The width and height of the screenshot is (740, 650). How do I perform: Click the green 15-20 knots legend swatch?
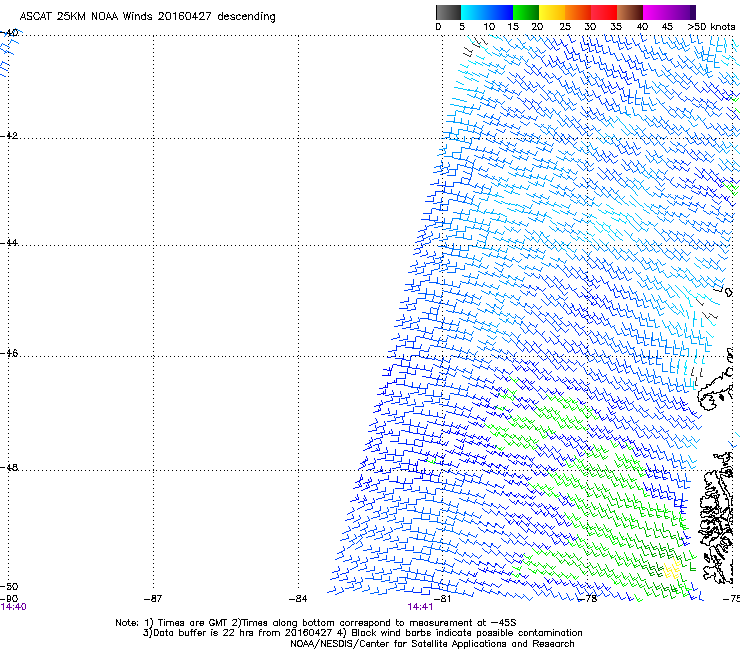coord(526,12)
